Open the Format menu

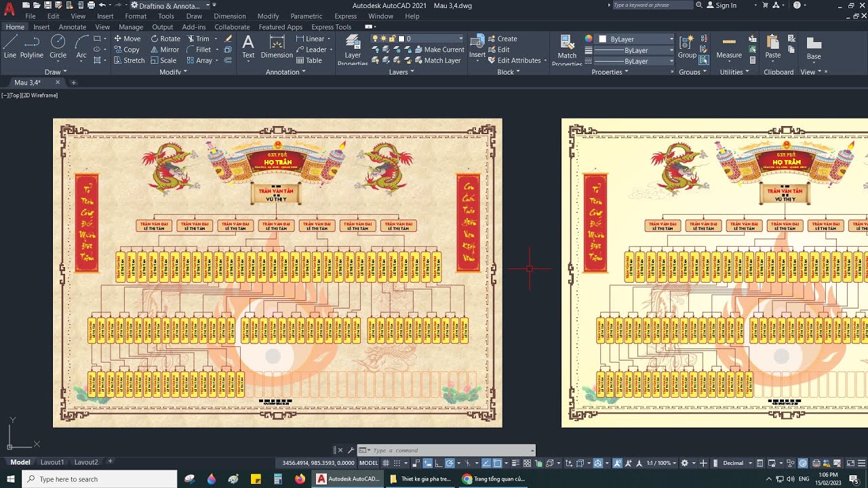click(x=136, y=16)
